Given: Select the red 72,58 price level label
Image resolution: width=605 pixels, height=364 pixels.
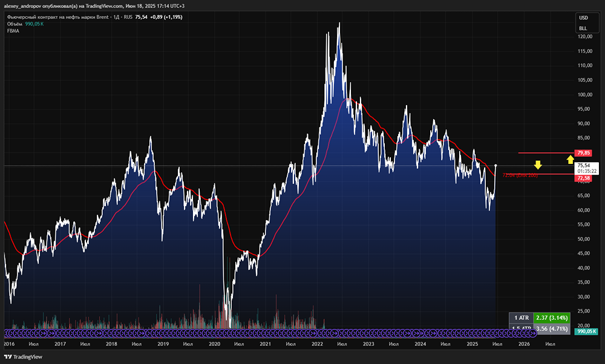Looking at the screenshot, I should tap(584, 178).
